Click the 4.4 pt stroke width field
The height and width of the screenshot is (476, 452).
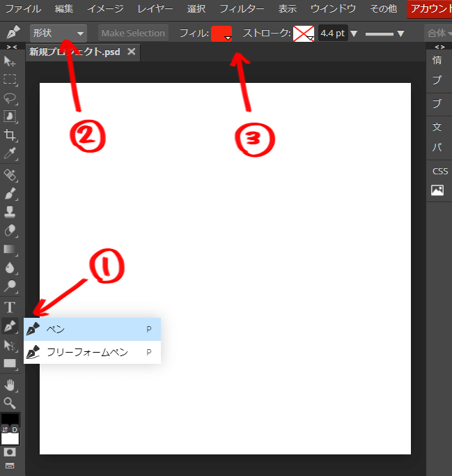(x=333, y=33)
